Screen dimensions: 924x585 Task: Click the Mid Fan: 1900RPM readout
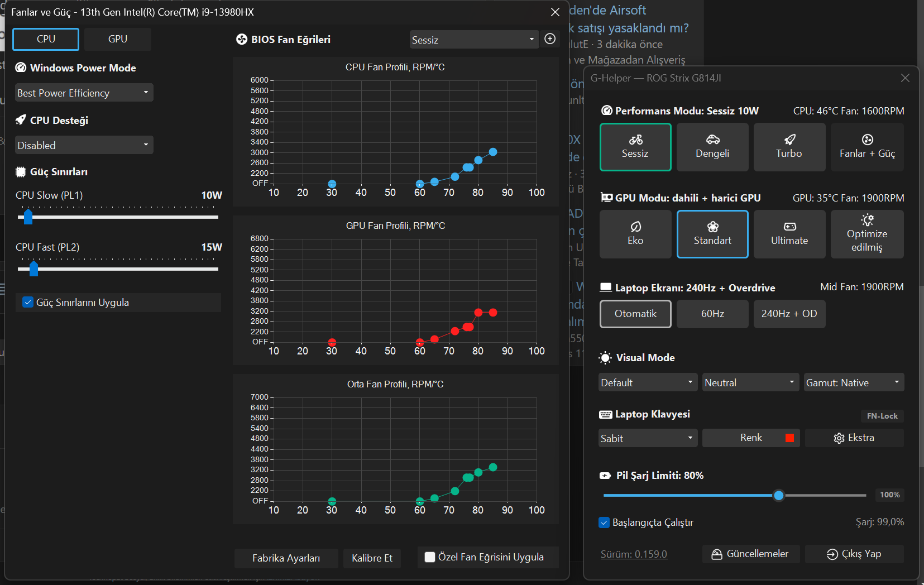[x=862, y=287]
